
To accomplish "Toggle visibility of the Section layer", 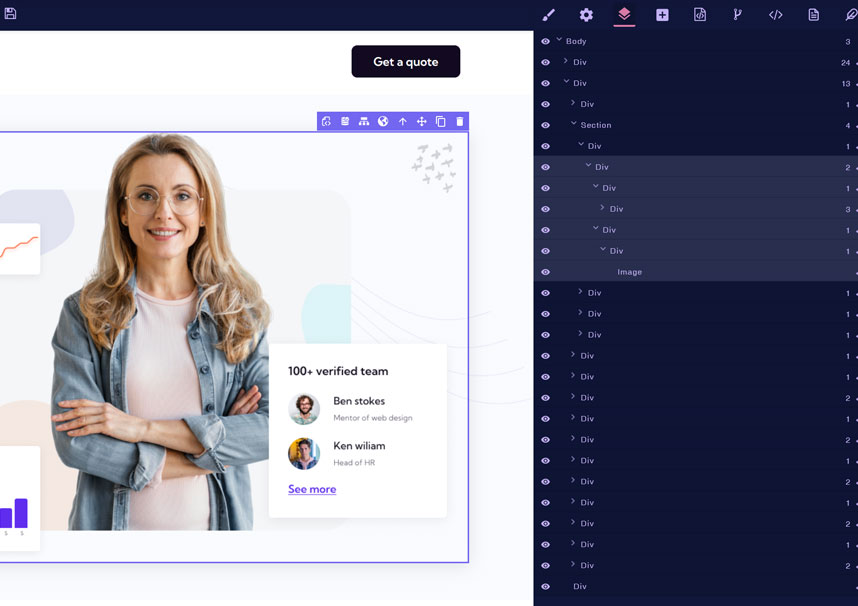I will click(x=545, y=125).
